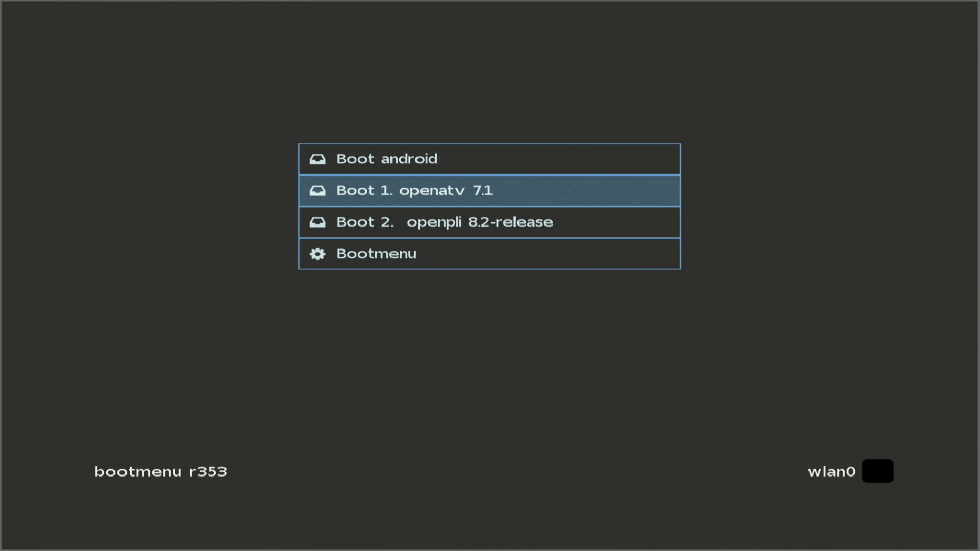980x551 pixels.
Task: Click the "8.2-release" text
Action: click(510, 222)
